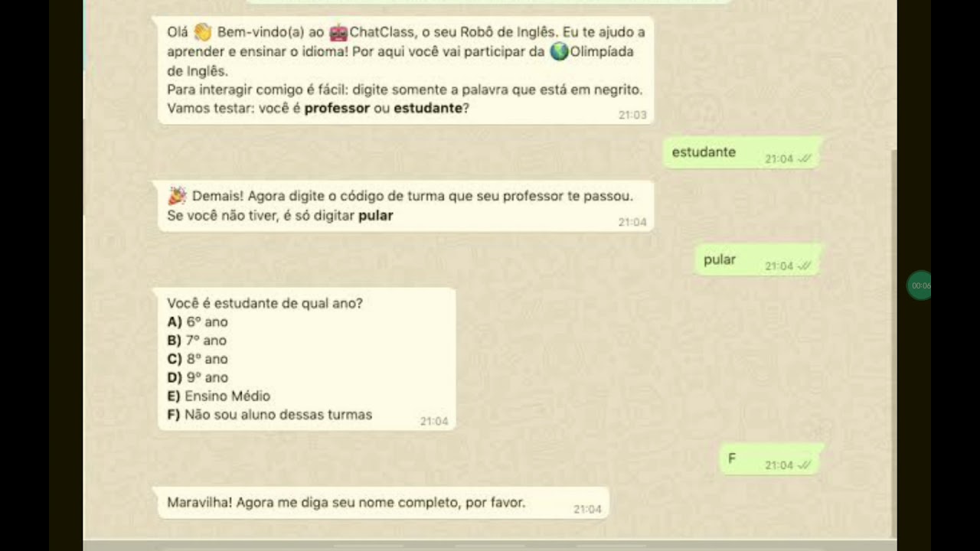Click bold estudante in the welcome message
Screen dimensions: 980x551
click(428, 108)
